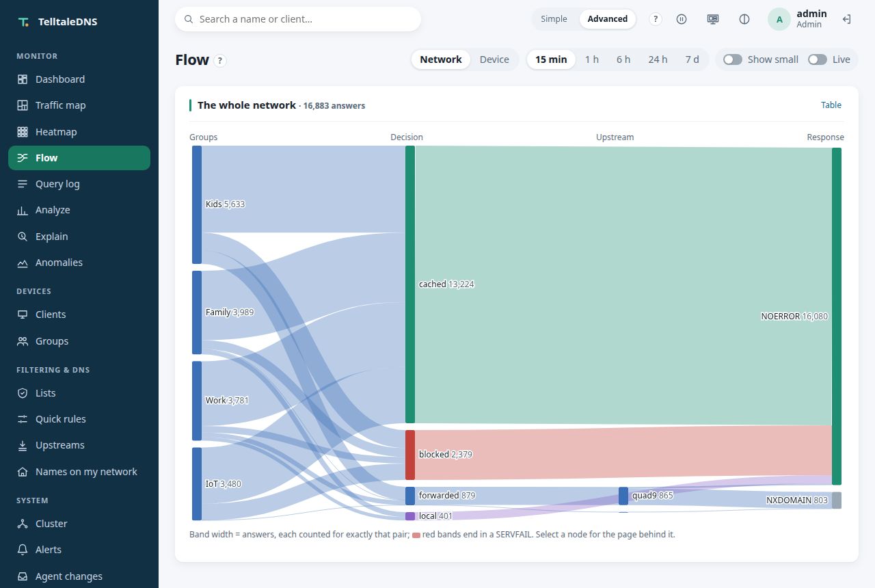Viewport: 875px width, 588px height.
Task: Open the Alerts bell icon
Action: coord(23,550)
